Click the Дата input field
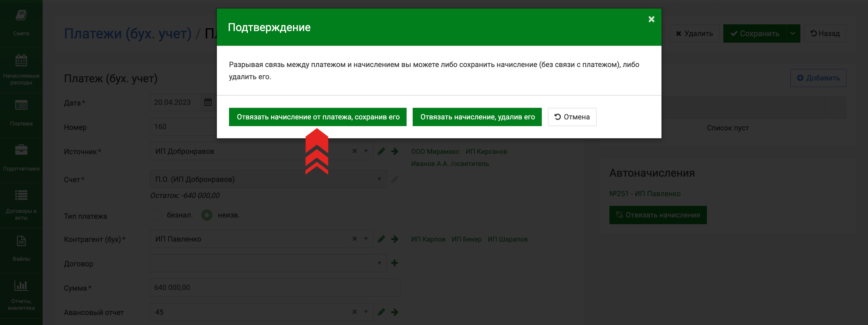Viewport: 868px width, 325px height. 175,102
